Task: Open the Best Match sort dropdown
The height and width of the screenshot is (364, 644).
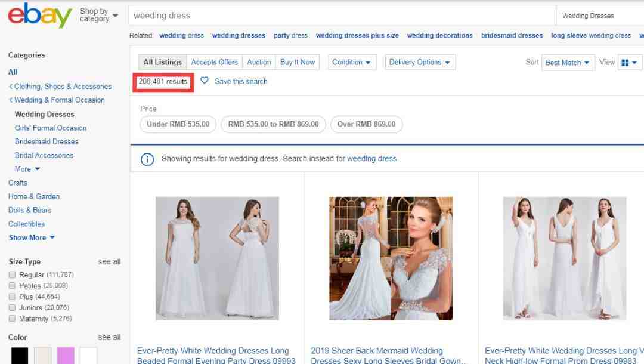Action: [x=568, y=63]
